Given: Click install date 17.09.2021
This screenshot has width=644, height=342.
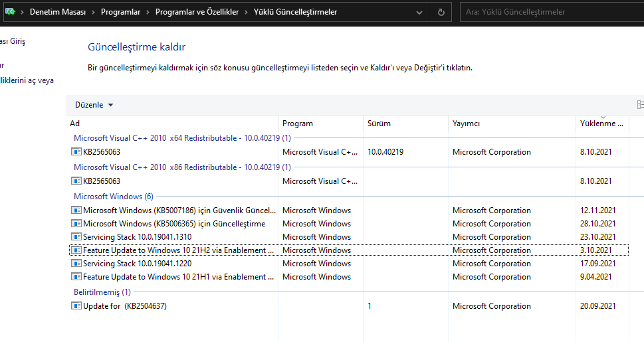Looking at the screenshot, I should [x=598, y=264].
